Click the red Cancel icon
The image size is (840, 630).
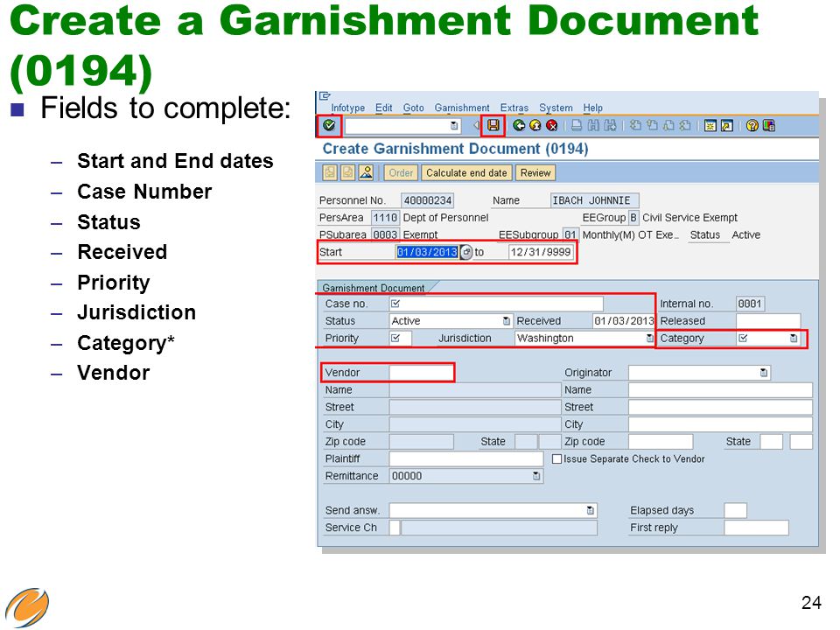pos(552,125)
